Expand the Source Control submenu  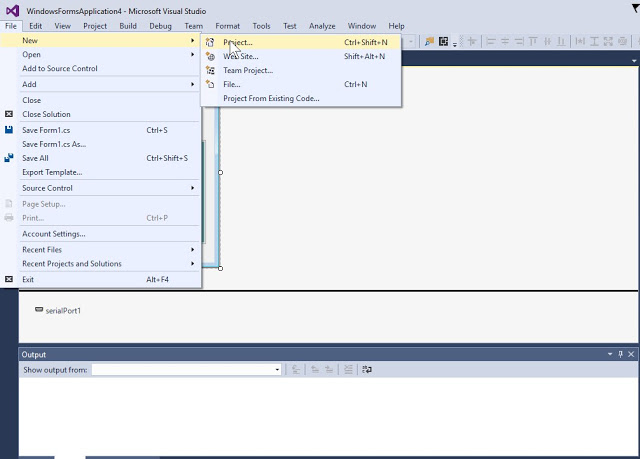click(100, 188)
